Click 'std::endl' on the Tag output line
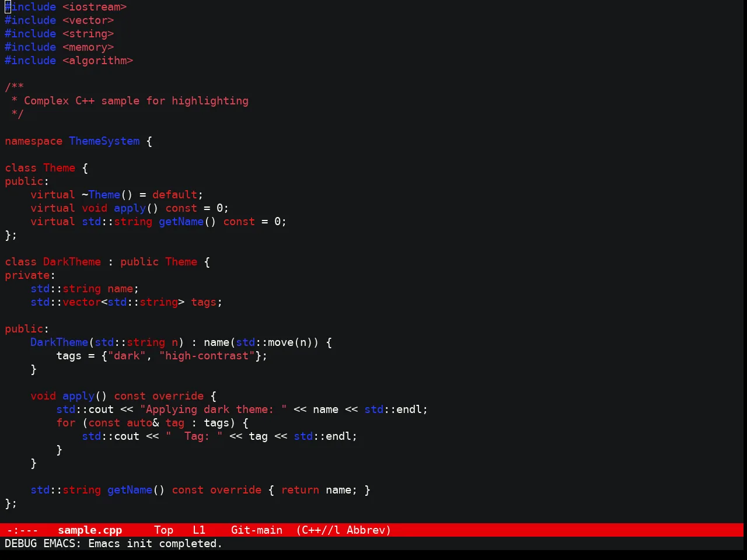Screen dimensions: 747x560 click(323, 436)
